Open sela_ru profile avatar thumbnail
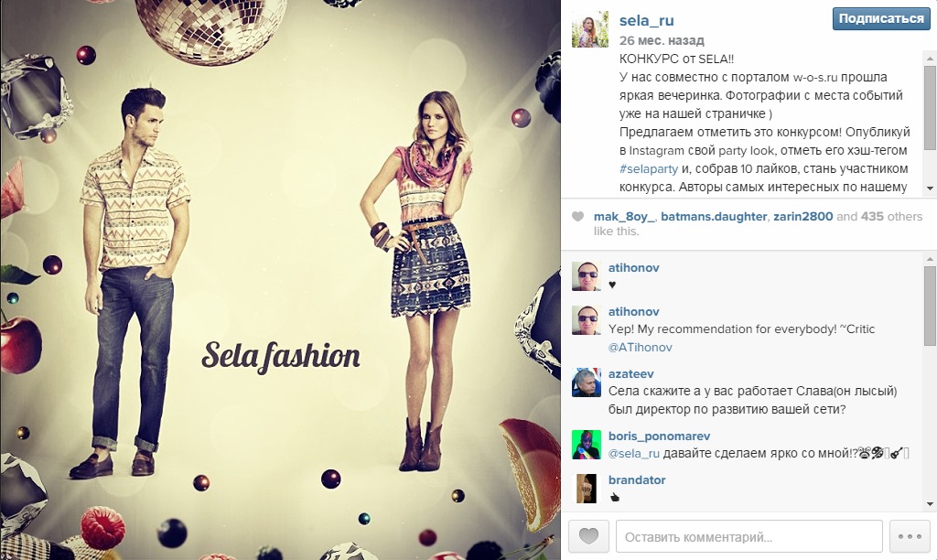 pos(590,29)
